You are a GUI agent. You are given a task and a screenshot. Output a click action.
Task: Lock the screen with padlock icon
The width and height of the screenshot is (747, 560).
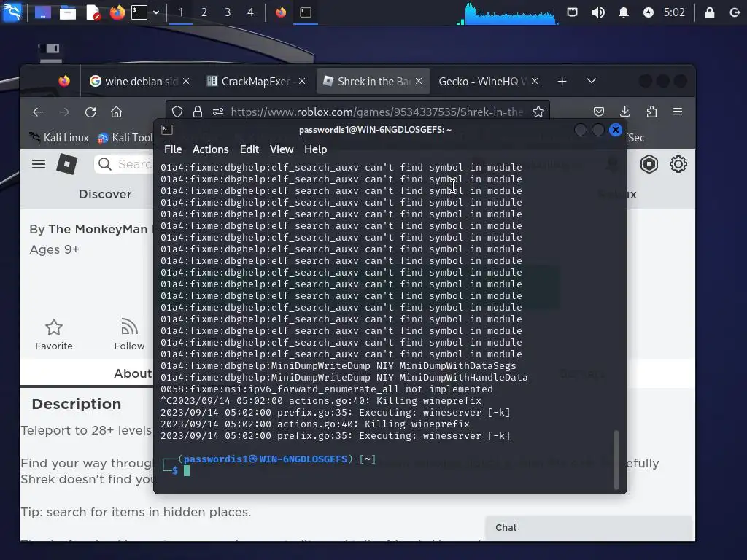tap(709, 12)
